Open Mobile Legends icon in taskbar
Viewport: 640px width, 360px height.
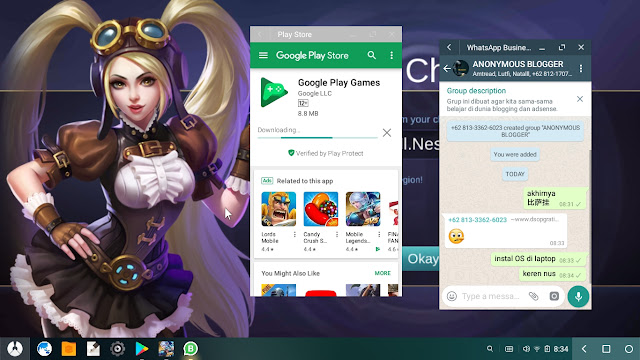pos(166,349)
